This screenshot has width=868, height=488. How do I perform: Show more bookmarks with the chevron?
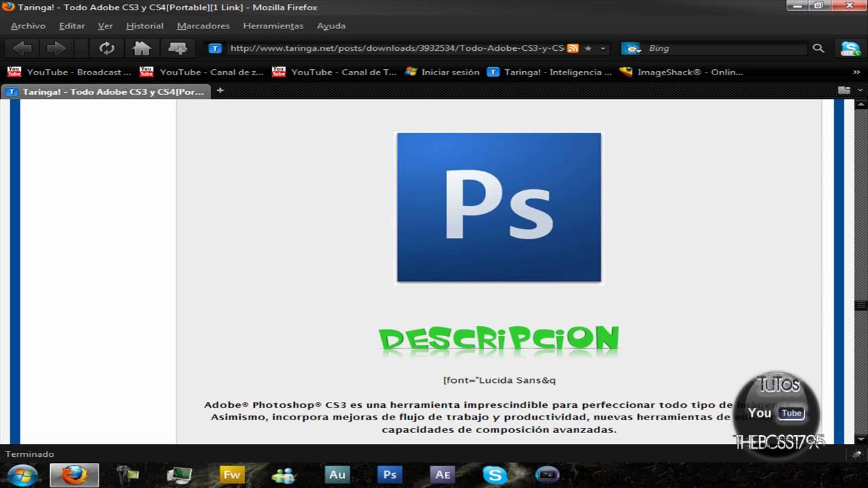click(856, 72)
